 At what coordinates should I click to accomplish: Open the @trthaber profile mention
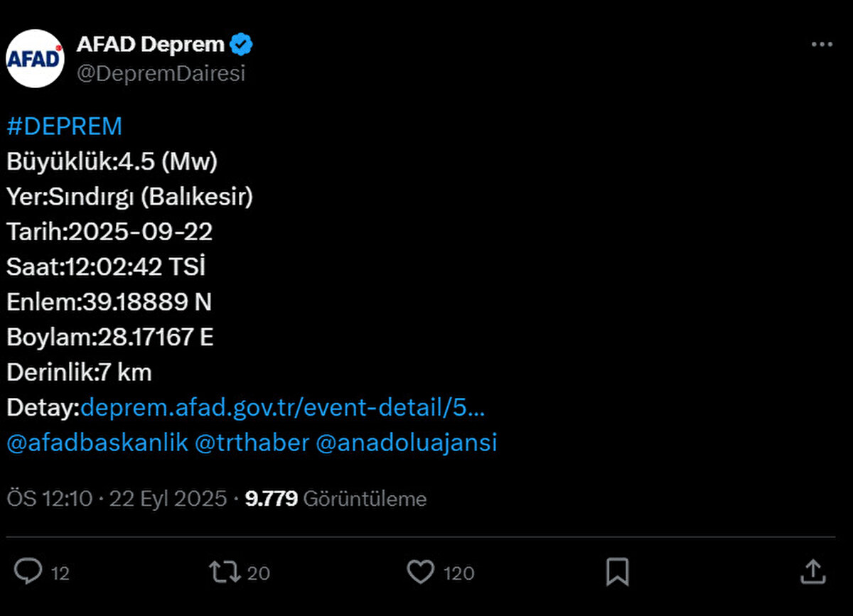point(252,442)
